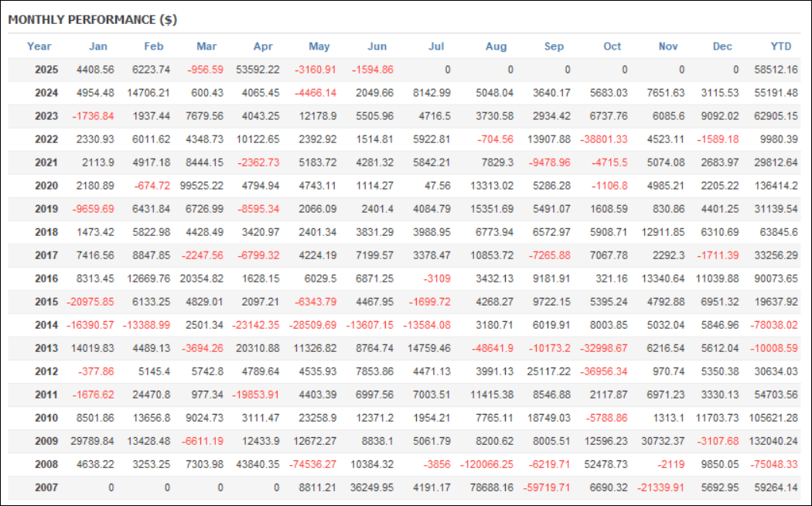Click the -9478.96 September 2021 value
Screen dimensions: 812x506
click(x=549, y=162)
